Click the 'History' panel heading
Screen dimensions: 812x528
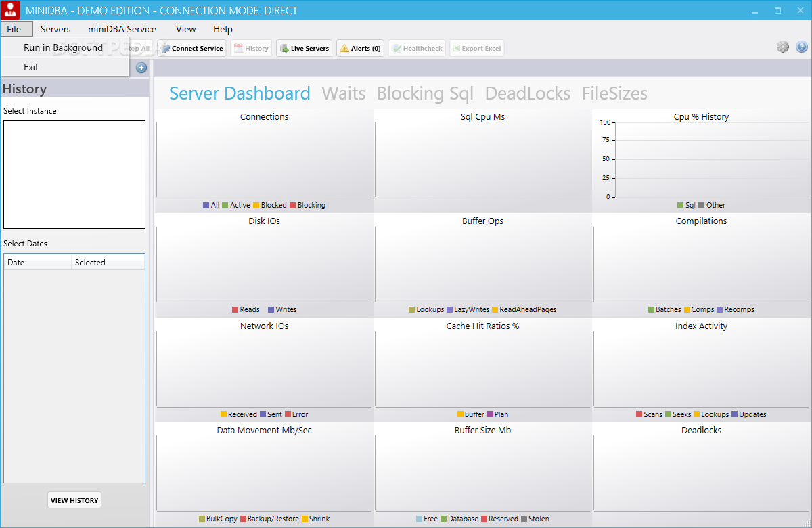[24, 89]
